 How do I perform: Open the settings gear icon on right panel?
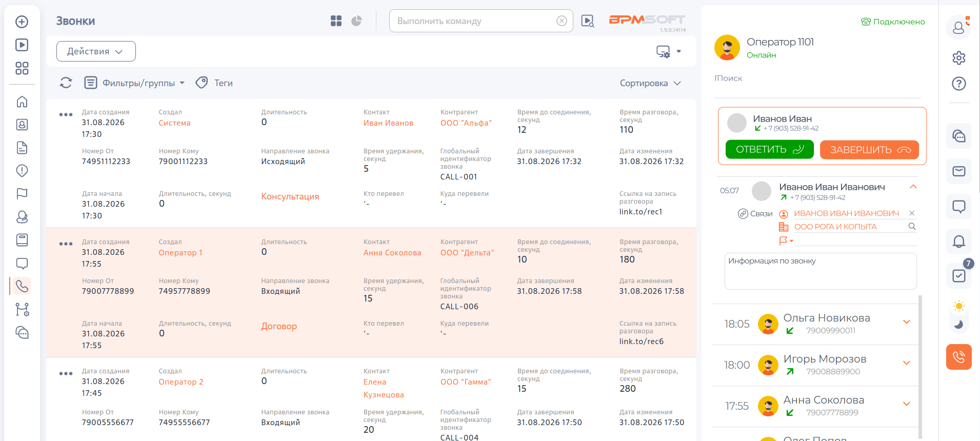tap(958, 58)
